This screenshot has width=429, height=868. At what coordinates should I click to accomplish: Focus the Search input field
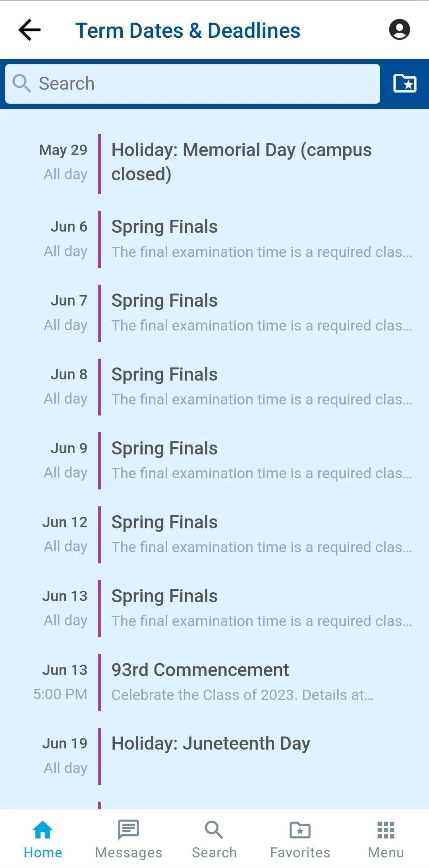click(x=193, y=84)
